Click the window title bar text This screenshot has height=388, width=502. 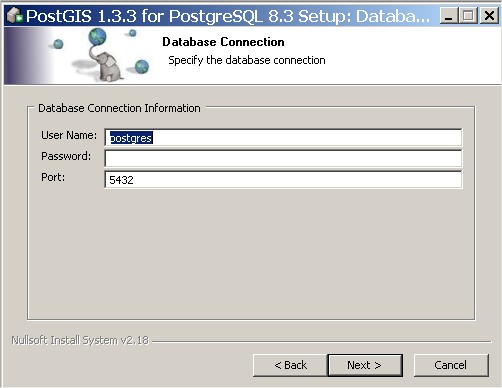[x=228, y=16]
